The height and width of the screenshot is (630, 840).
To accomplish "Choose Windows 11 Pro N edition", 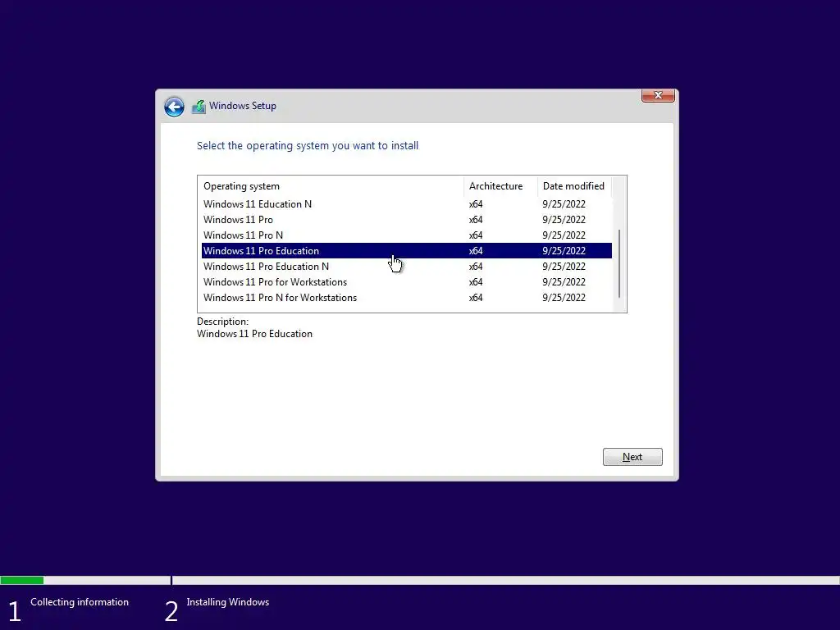I will (x=407, y=235).
